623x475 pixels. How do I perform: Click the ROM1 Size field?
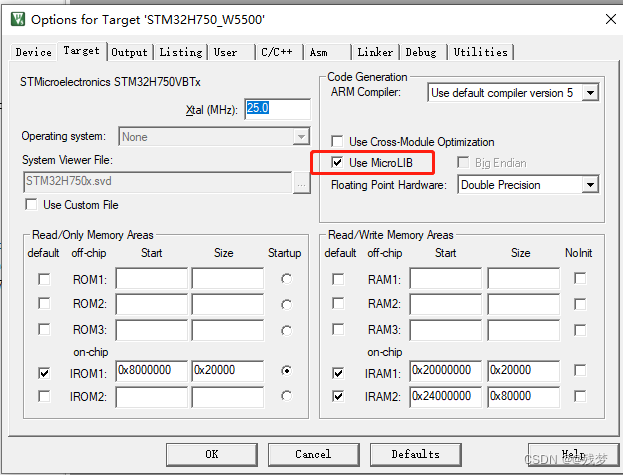coord(228,278)
